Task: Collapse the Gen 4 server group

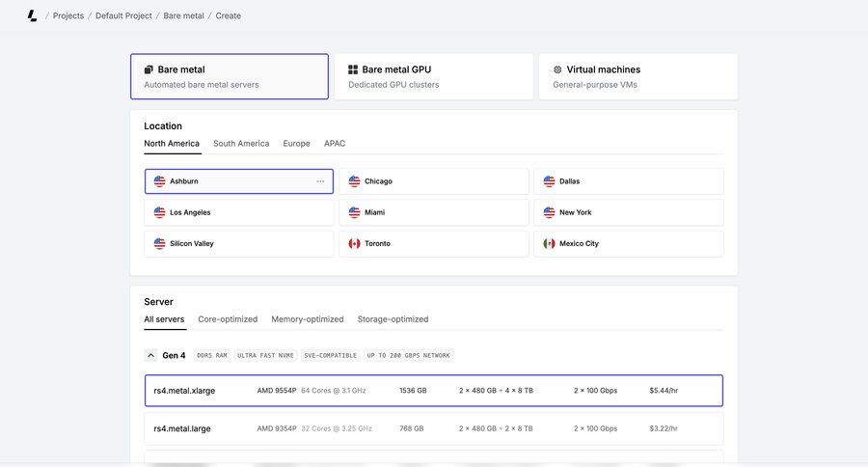Action: point(150,355)
